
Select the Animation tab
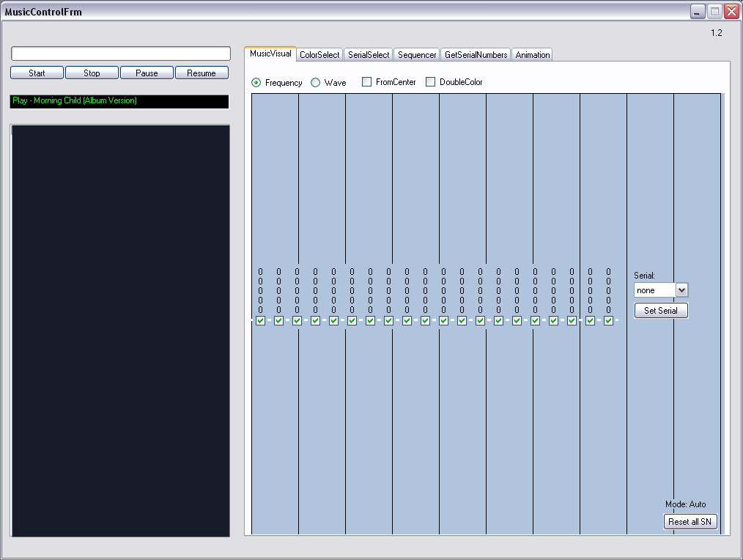532,55
